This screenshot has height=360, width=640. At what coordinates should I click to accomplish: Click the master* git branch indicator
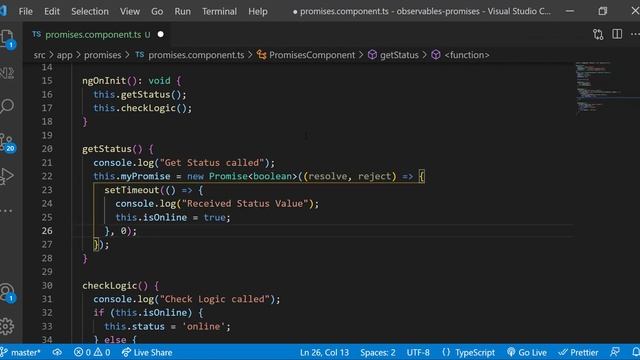[x=20, y=352]
